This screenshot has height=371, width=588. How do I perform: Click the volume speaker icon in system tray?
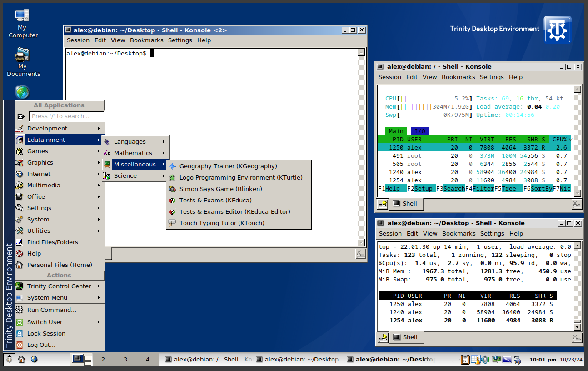pyautogui.click(x=485, y=360)
